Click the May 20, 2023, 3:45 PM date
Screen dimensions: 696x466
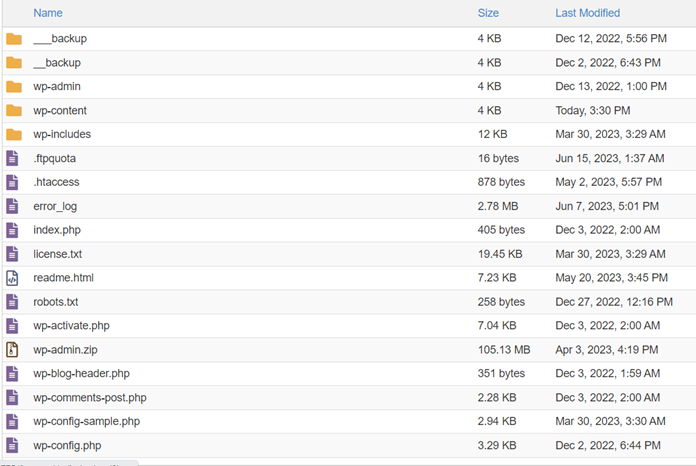pos(612,278)
